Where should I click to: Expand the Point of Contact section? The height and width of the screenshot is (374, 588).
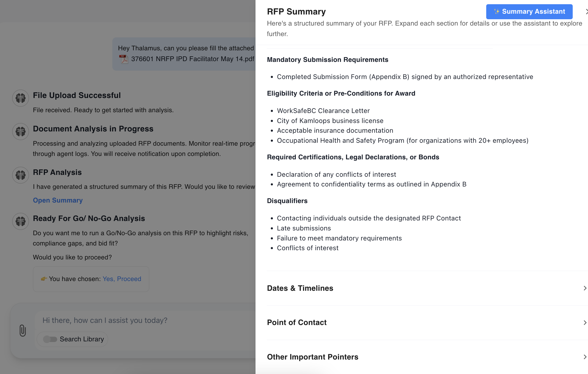585,323
